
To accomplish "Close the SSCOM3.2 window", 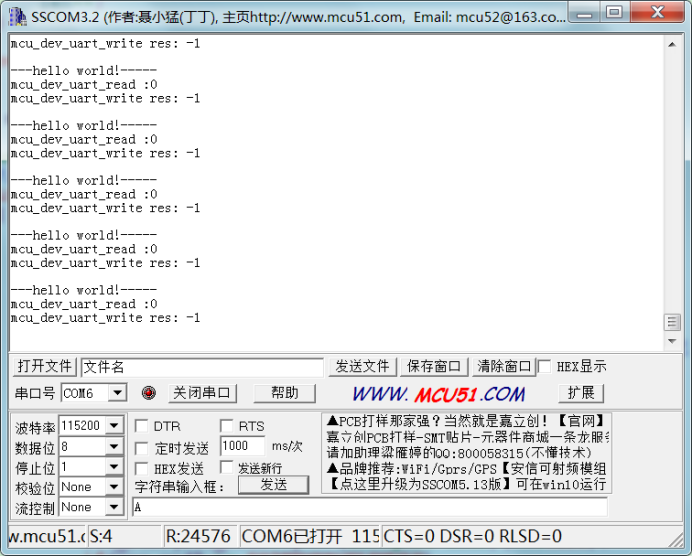I will pos(657,13).
